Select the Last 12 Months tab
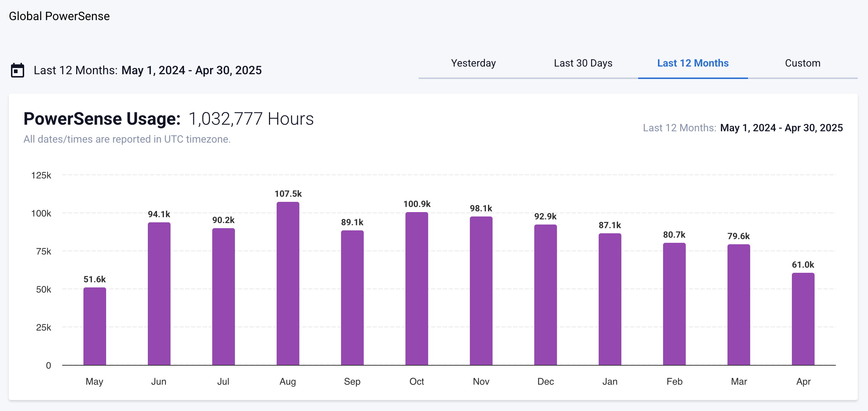Viewport: 868px width, 411px height. (693, 63)
